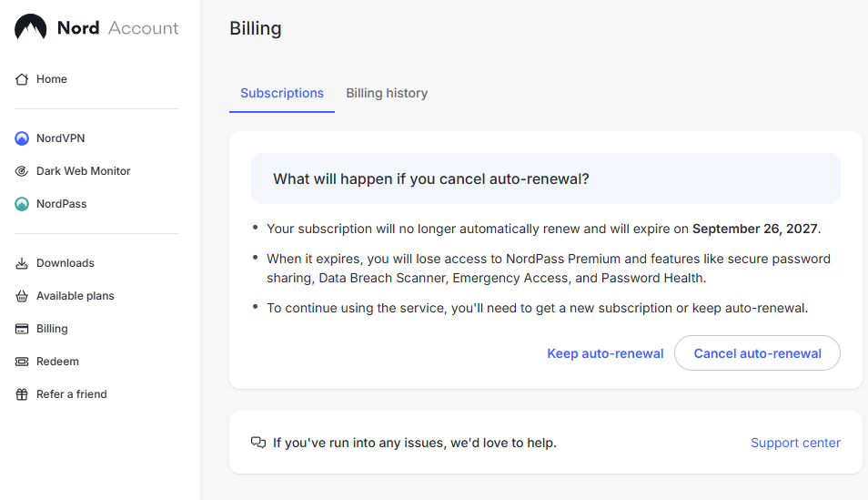
Task: Switch to the Subscriptions tab
Action: [282, 93]
